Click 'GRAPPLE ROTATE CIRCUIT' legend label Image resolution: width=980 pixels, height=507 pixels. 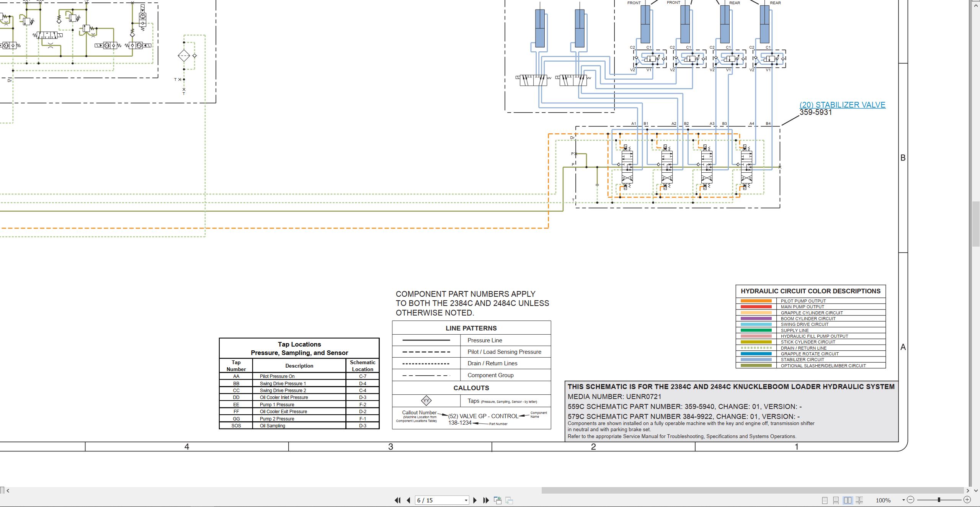(x=810, y=354)
